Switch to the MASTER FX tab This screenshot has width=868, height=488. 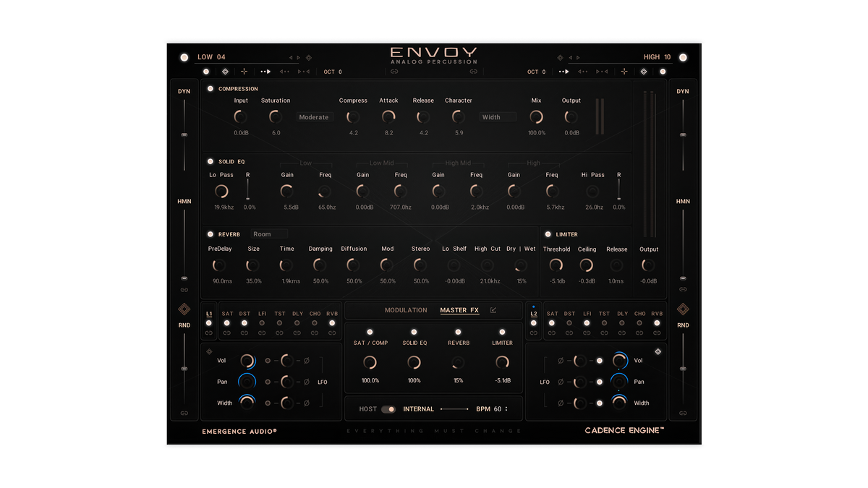pyautogui.click(x=459, y=310)
